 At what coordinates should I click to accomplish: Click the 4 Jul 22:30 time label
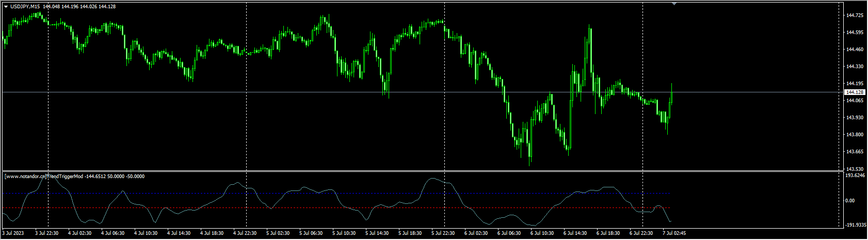(x=245, y=233)
